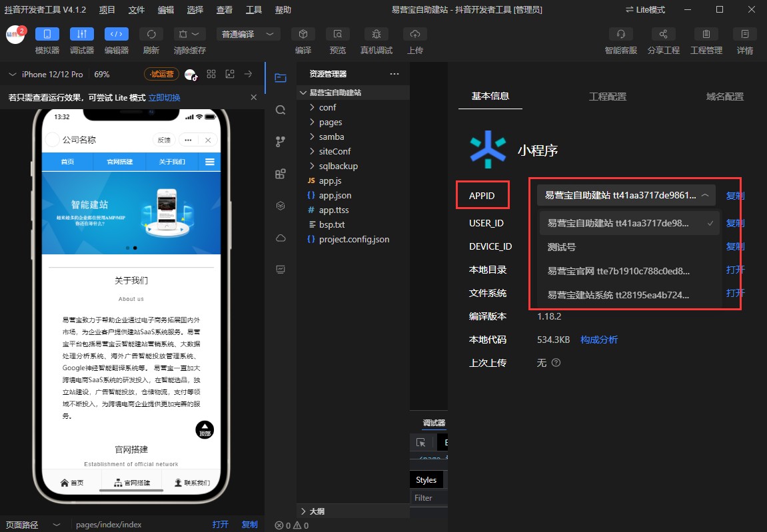Open the app.json file

pos(335,195)
